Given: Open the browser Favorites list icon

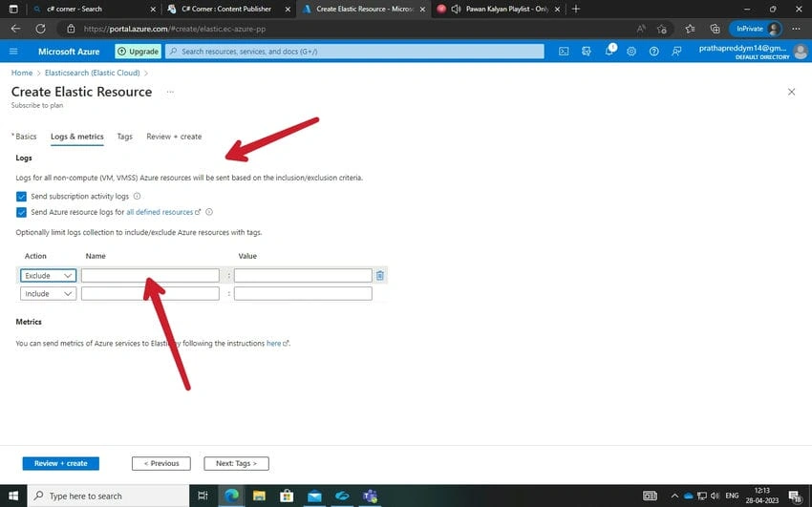Looking at the screenshot, I should 690,29.
